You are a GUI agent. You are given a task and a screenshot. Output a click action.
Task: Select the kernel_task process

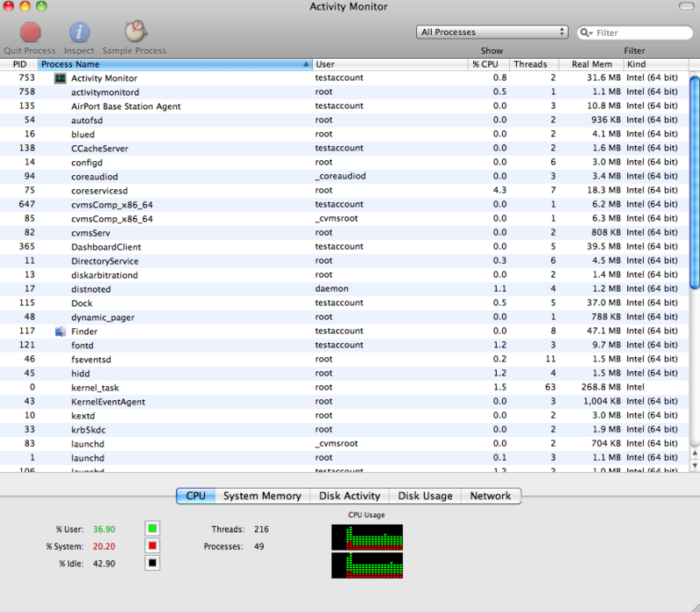point(344,387)
